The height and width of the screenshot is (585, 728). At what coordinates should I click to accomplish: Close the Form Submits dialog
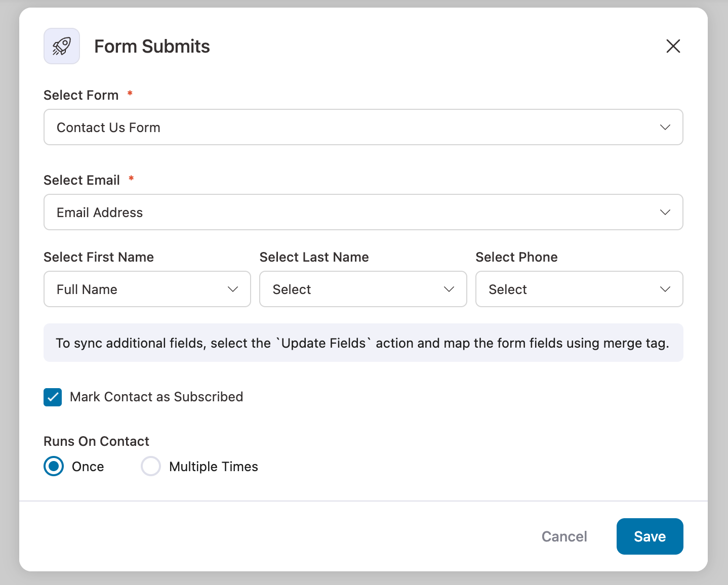(x=673, y=46)
